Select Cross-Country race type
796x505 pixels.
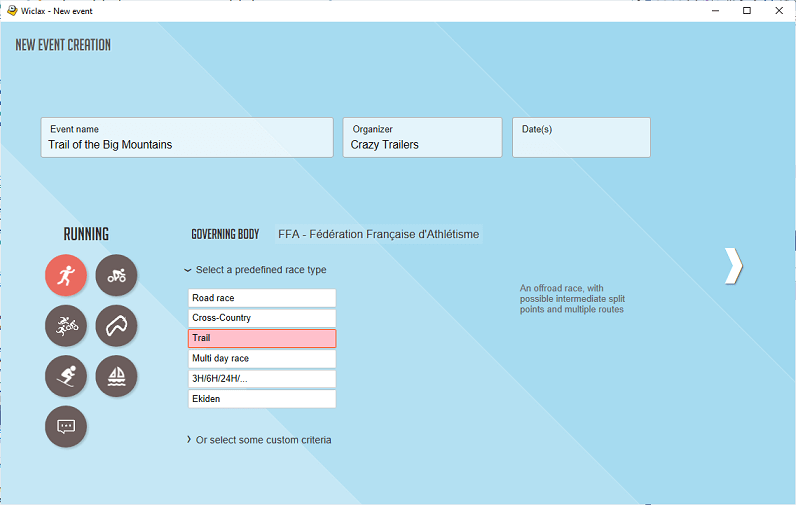pyautogui.click(x=262, y=318)
